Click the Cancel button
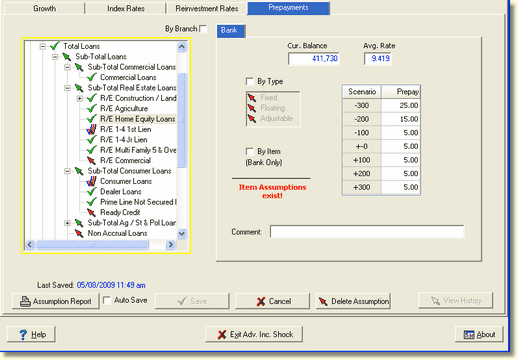The image size is (518, 360). pos(272,301)
